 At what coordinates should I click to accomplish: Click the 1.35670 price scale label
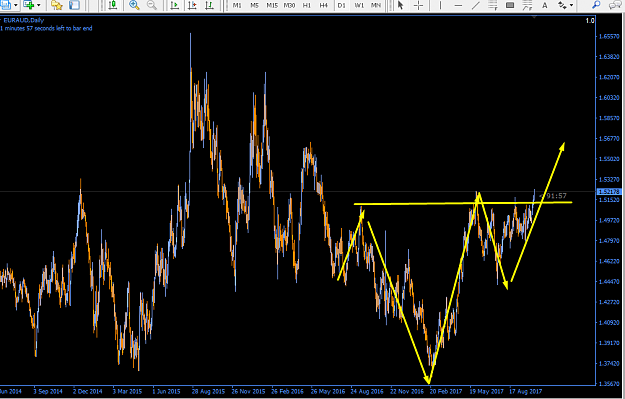tap(609, 384)
